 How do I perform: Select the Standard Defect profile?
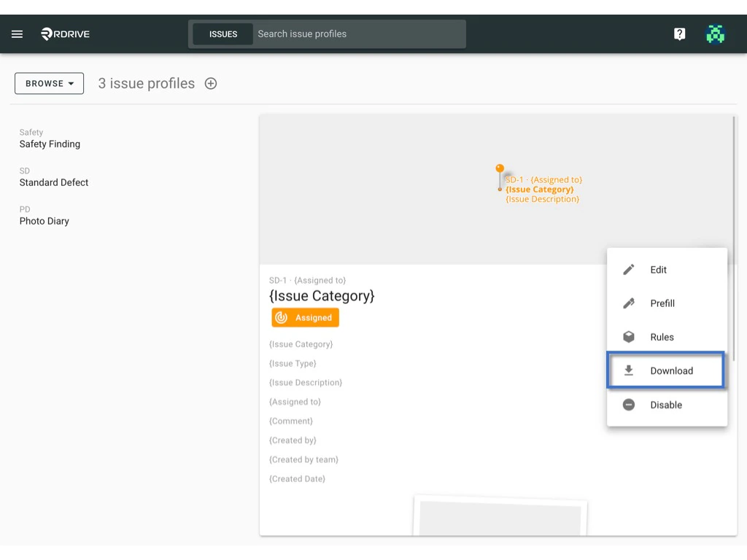click(x=53, y=182)
